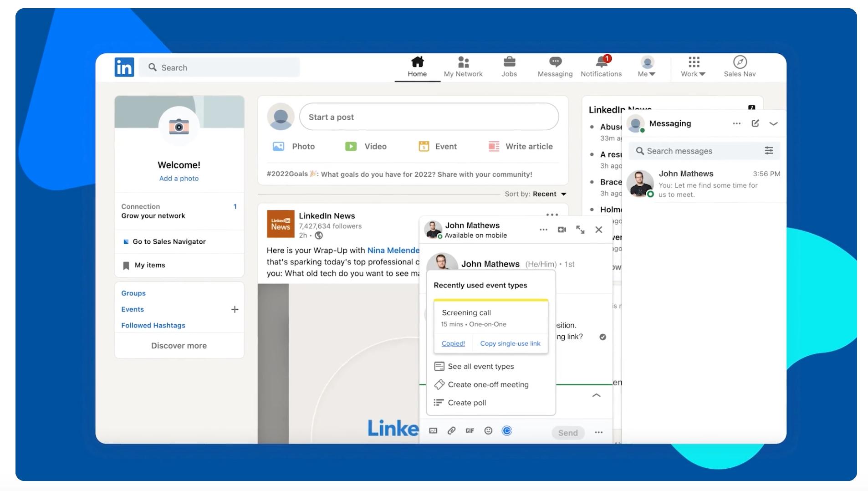Click the top Search field
Screen dimensions: 868x491
click(x=220, y=67)
